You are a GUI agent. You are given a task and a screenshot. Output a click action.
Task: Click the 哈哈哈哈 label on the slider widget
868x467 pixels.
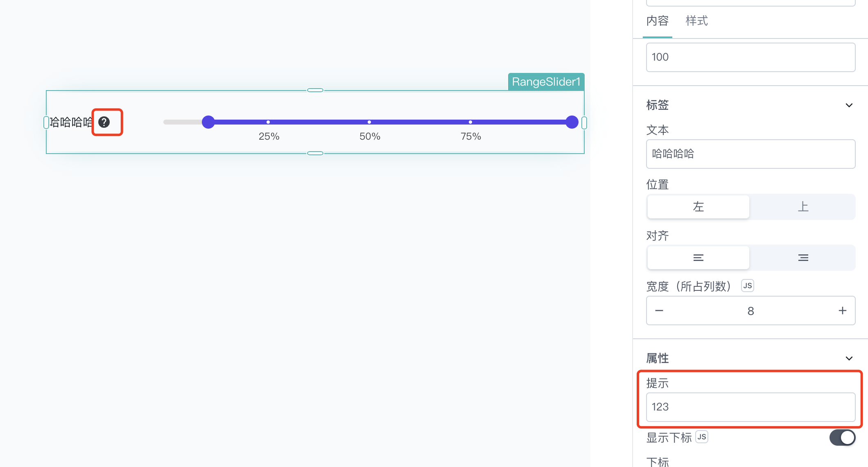tap(71, 122)
